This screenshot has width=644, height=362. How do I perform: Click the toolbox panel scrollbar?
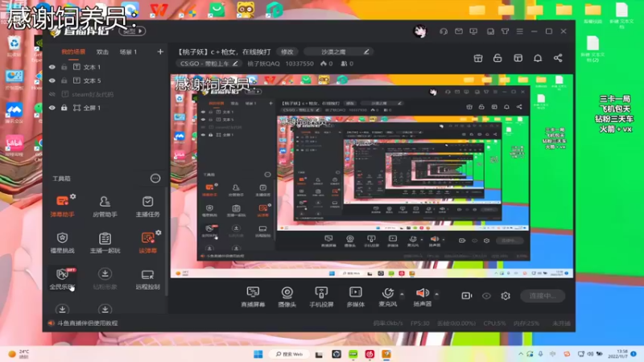point(167,241)
